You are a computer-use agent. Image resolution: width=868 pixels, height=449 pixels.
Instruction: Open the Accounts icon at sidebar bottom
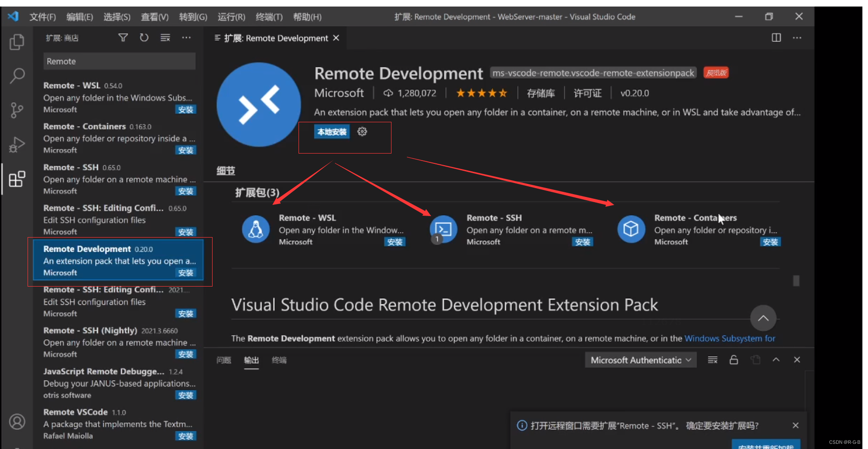pos(17,422)
